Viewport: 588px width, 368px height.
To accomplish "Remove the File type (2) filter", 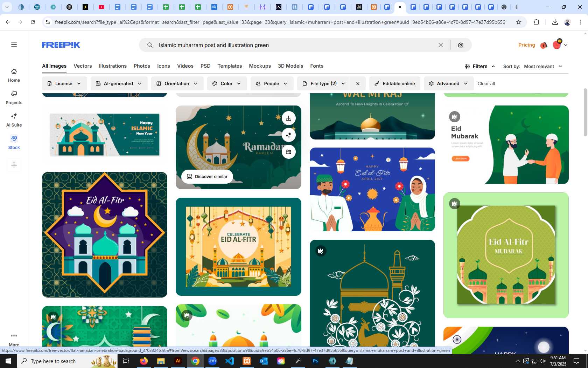I will 358,83.
